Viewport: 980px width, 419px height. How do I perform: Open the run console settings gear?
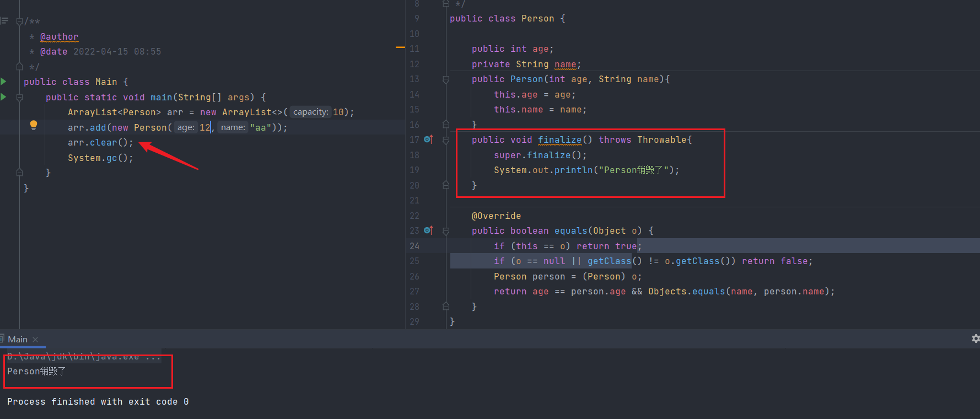(976, 339)
